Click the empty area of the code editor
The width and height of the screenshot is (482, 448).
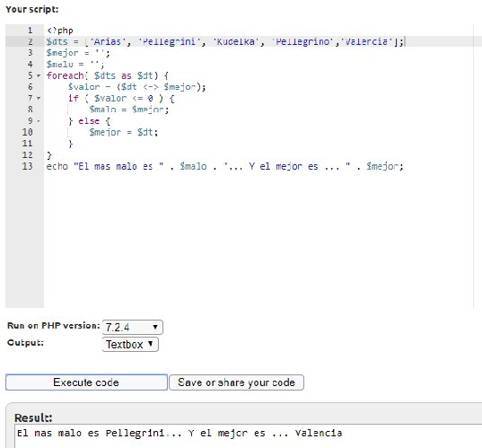point(259,240)
